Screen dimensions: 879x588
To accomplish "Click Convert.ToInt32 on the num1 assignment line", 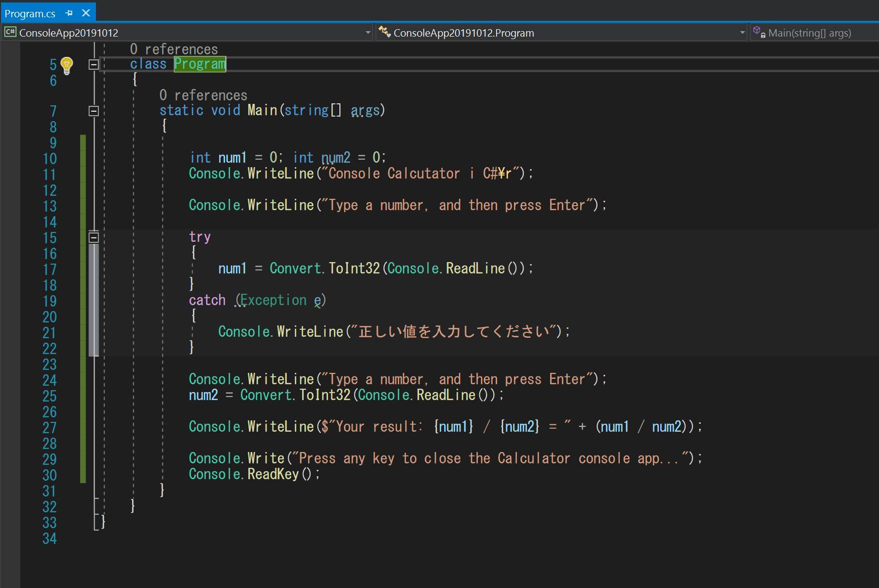I will click(324, 269).
